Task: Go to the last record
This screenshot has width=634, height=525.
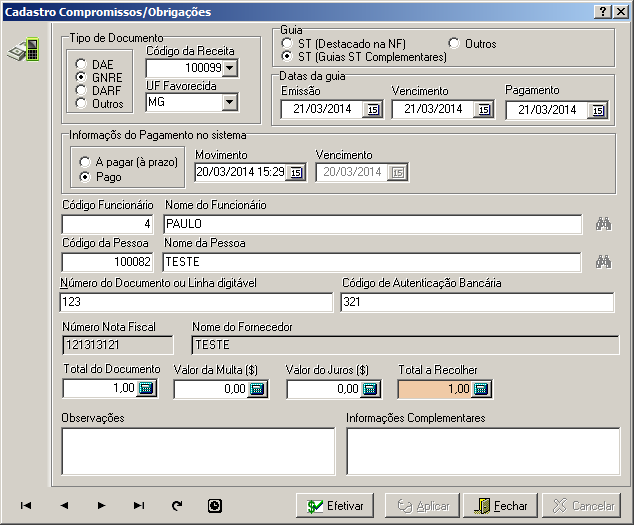Action: point(139,506)
